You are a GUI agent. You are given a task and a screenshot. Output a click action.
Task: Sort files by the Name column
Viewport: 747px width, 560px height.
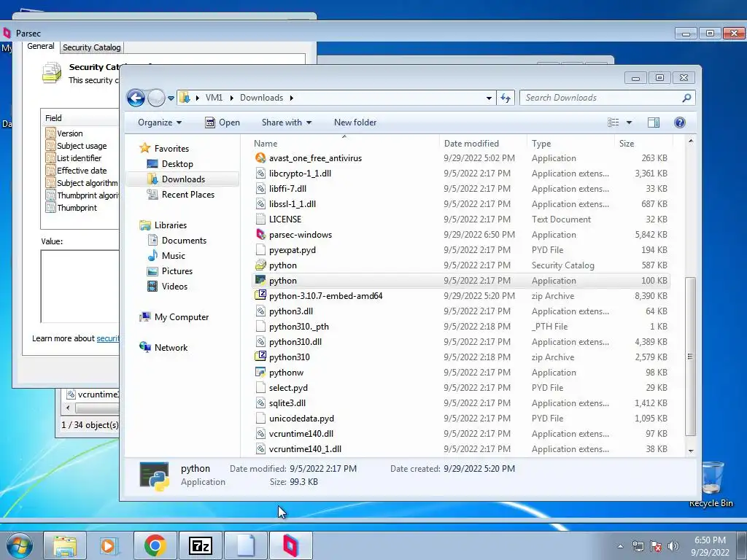point(266,144)
